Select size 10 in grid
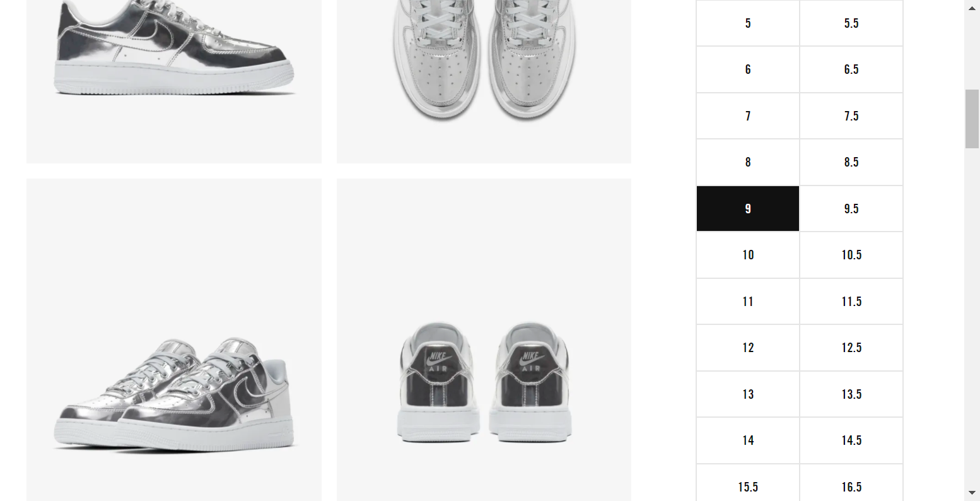 (x=748, y=255)
